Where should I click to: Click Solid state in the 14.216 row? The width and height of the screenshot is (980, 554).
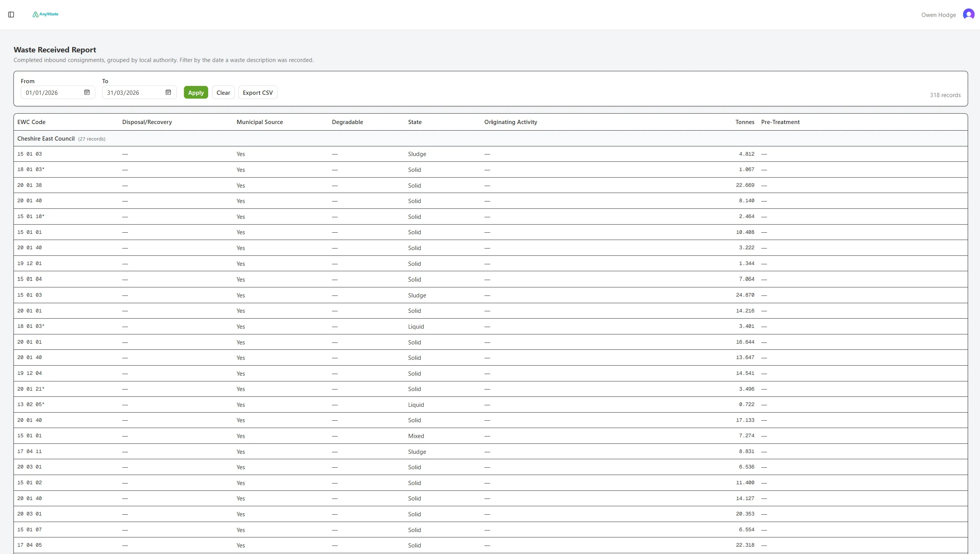[414, 311]
